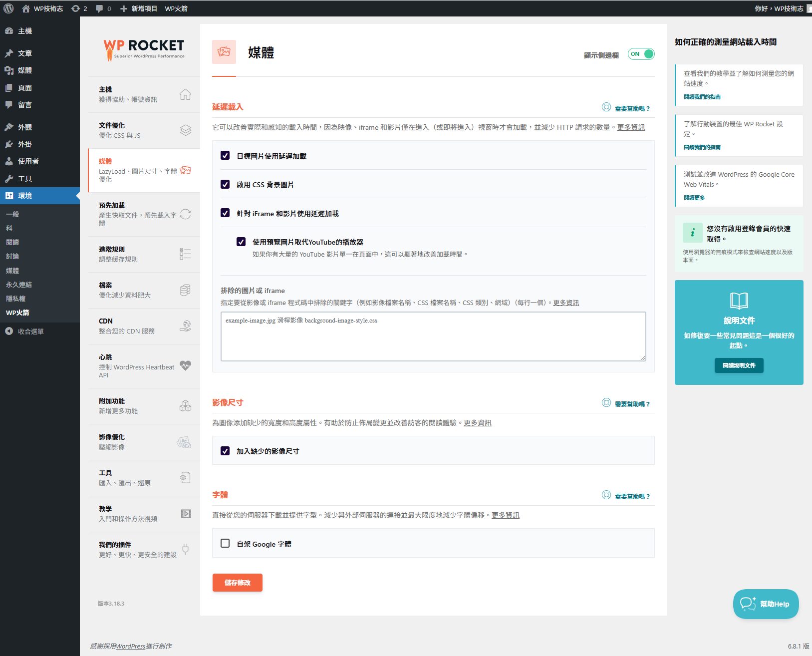Click the video play icon for 教學
The width and height of the screenshot is (812, 656).
(x=186, y=514)
